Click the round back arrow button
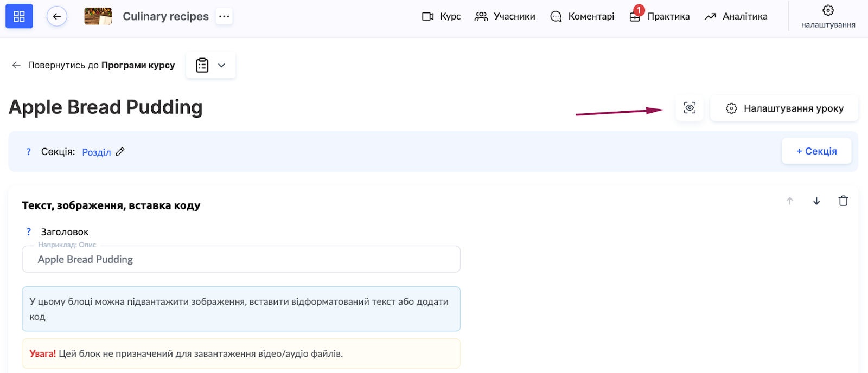868x373 pixels. [x=56, y=16]
